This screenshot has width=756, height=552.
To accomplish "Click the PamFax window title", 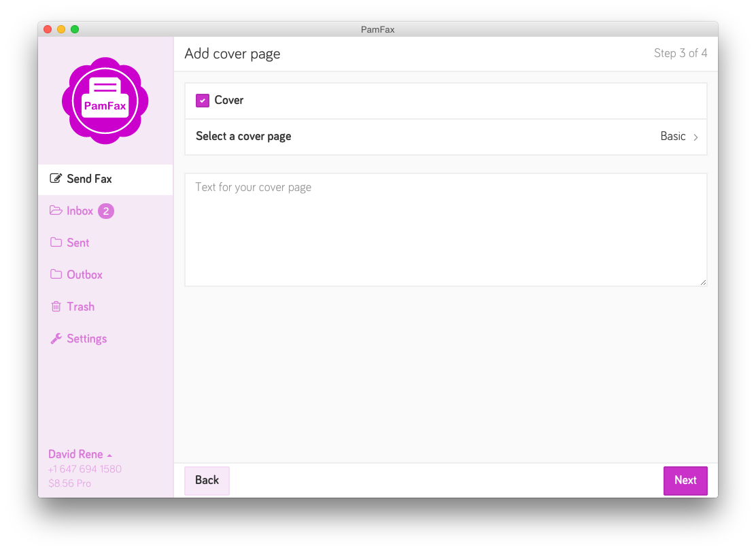I will [377, 29].
